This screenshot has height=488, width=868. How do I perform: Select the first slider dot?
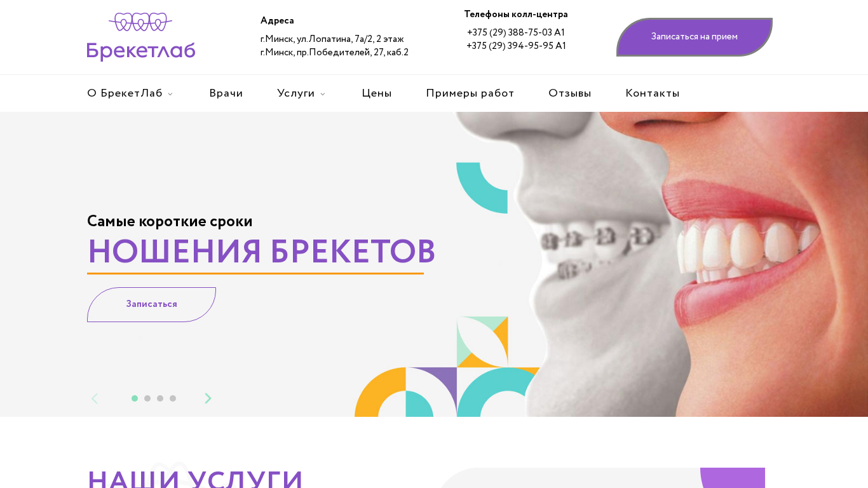pos(135,398)
